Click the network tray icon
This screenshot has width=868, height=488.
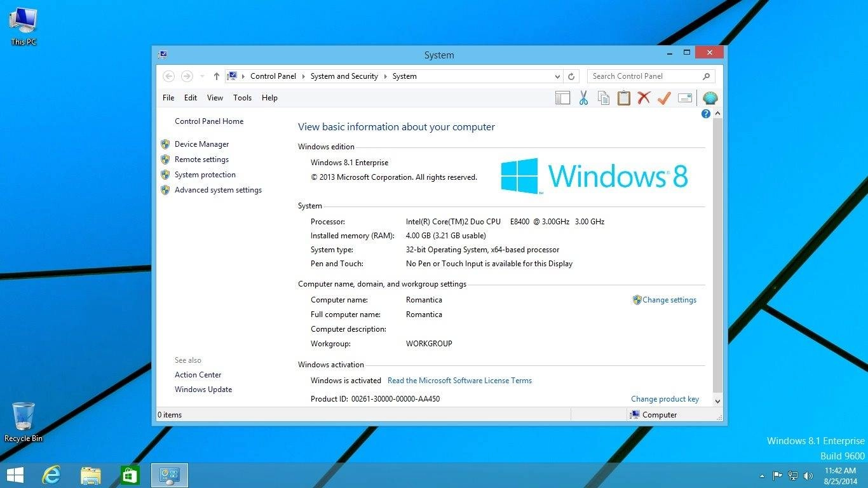click(793, 475)
